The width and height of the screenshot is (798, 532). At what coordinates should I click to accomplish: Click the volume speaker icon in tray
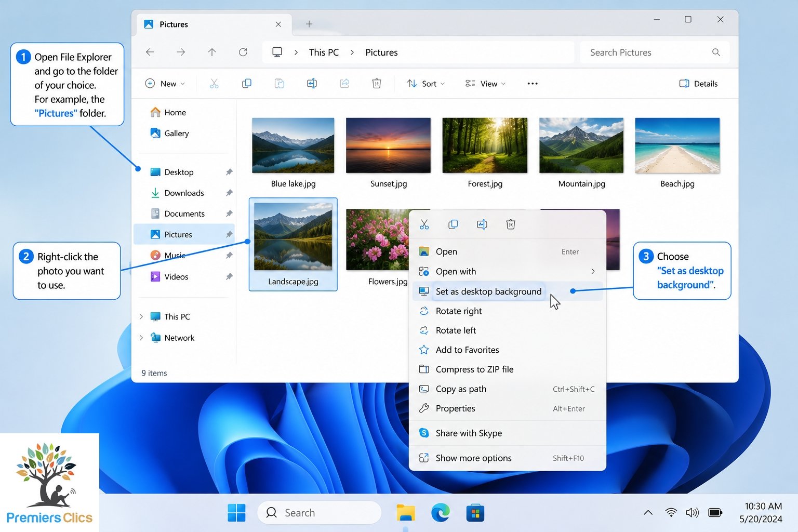[692, 513]
